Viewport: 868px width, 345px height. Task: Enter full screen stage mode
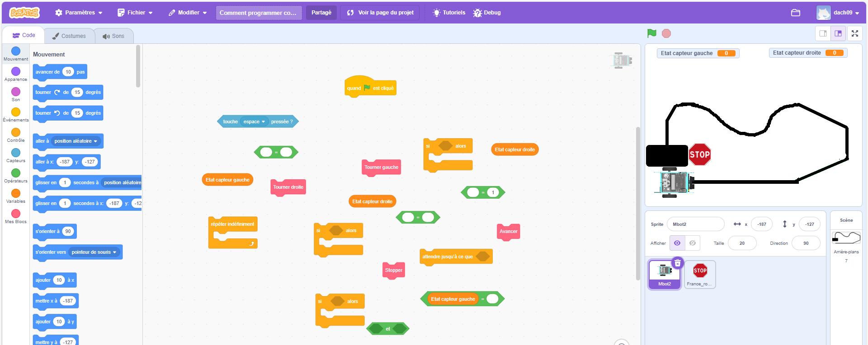pos(854,33)
